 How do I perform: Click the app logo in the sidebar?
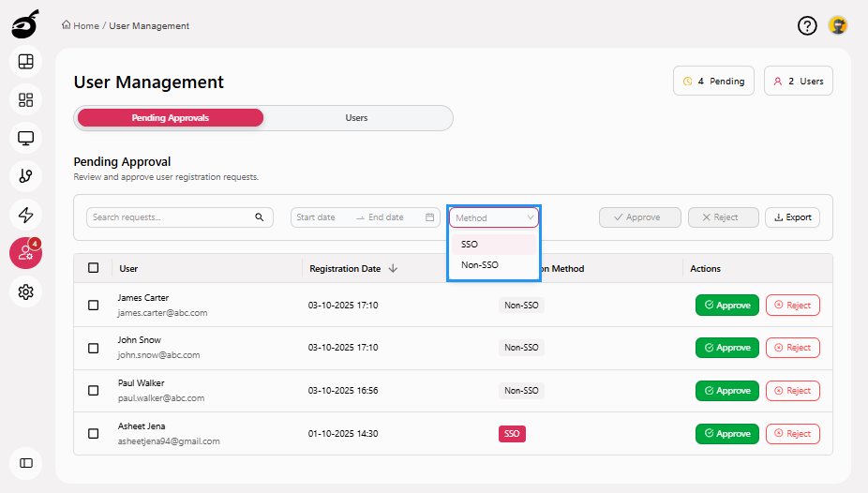25,24
